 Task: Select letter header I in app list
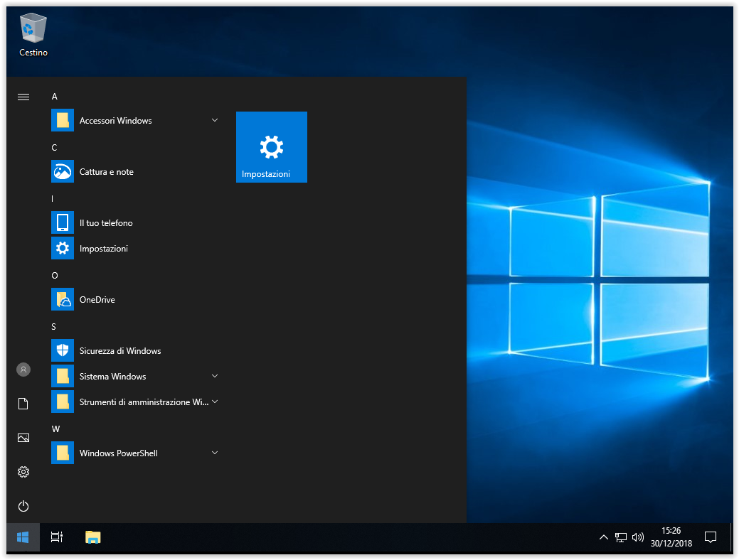(53, 199)
